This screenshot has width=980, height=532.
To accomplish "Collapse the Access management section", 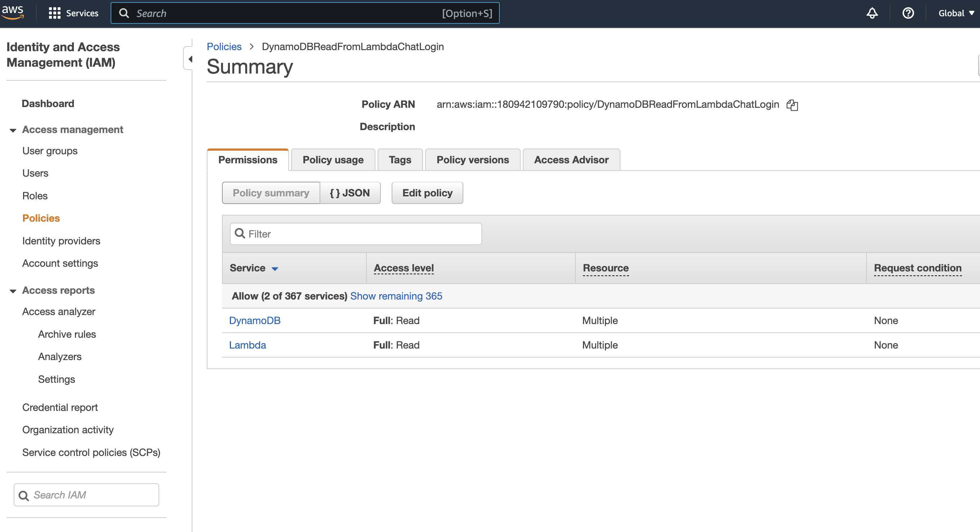I will coord(13,130).
